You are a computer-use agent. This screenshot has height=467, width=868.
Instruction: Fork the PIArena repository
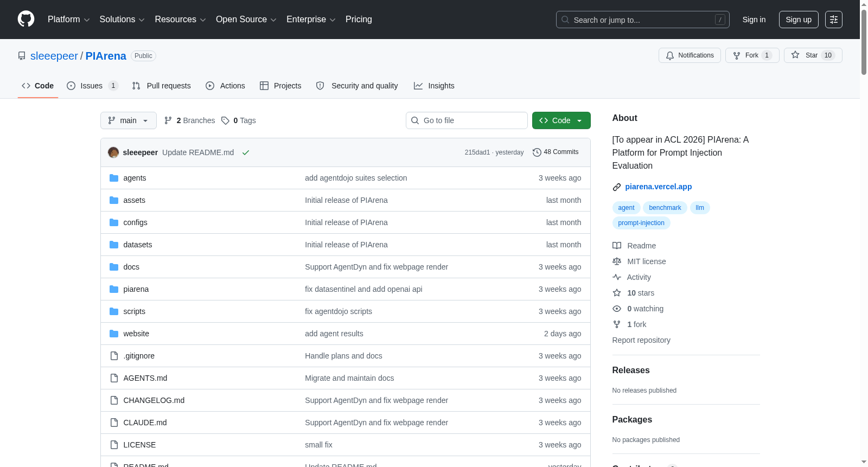[752, 55]
